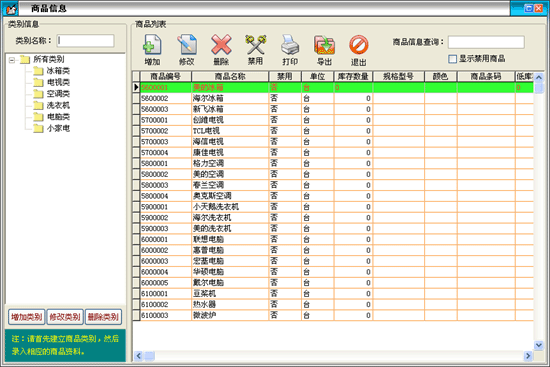
Task: Select row 海信电视
Action: click(x=333, y=142)
